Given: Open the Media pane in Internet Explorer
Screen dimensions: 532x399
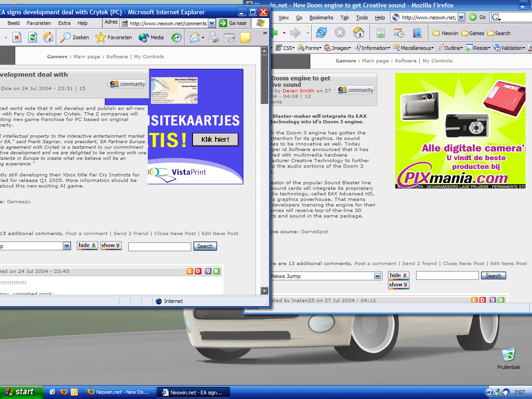Looking at the screenshot, I should [x=151, y=37].
